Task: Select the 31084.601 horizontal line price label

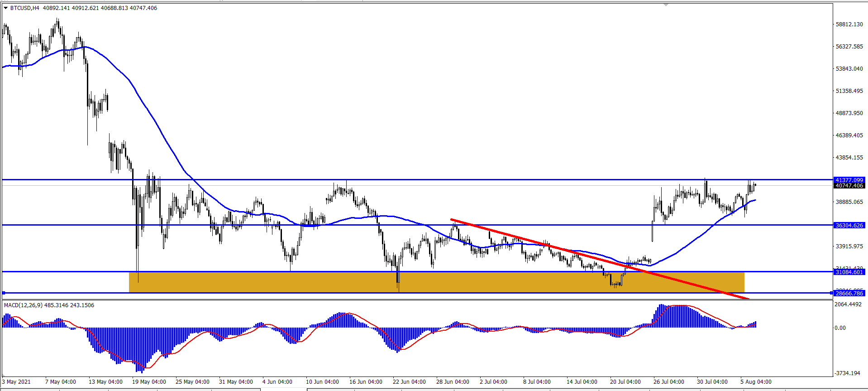Action: pos(849,272)
